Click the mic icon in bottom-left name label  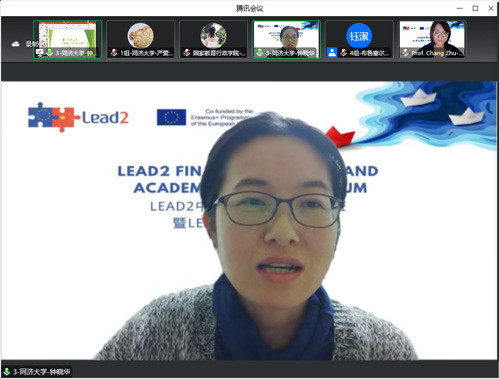point(6,371)
